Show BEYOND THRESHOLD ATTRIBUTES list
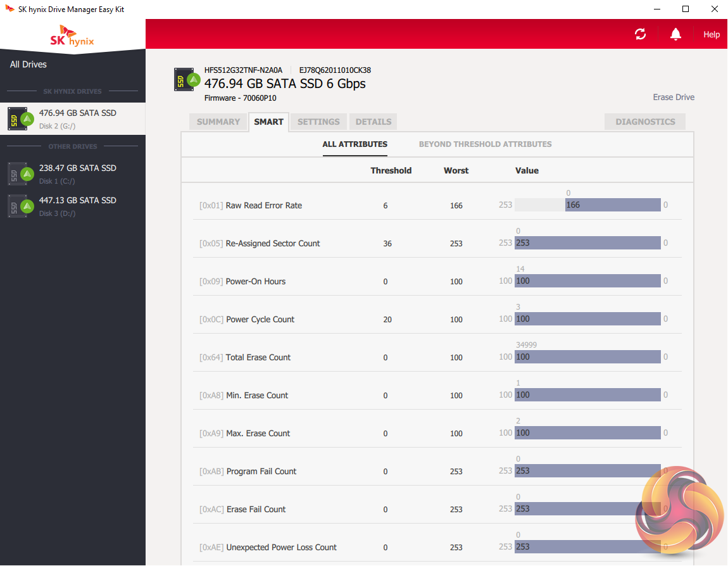This screenshot has height=566, width=728. (485, 144)
